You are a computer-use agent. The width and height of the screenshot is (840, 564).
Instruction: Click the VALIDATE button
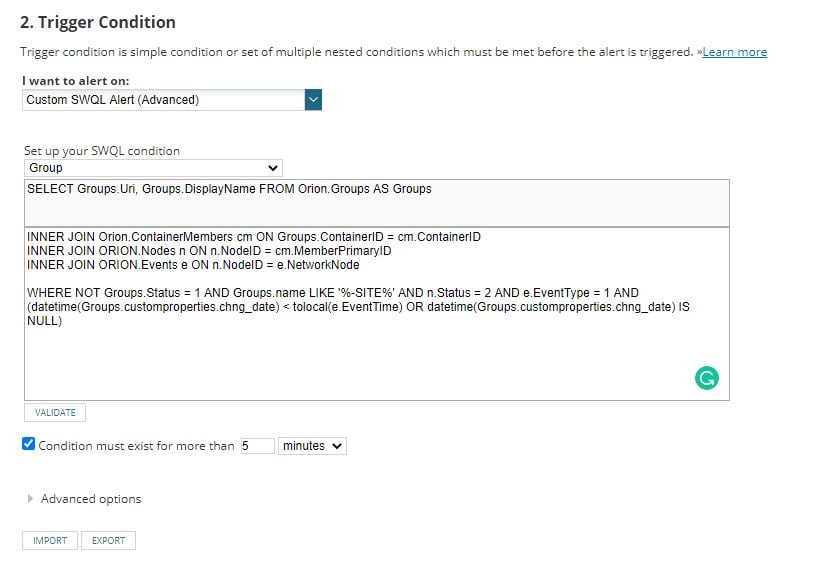55,412
